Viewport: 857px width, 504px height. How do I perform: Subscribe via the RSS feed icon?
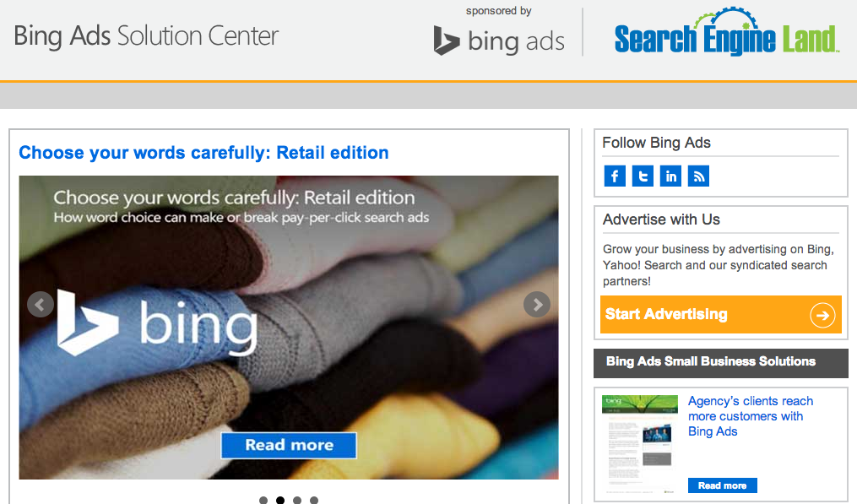698,176
